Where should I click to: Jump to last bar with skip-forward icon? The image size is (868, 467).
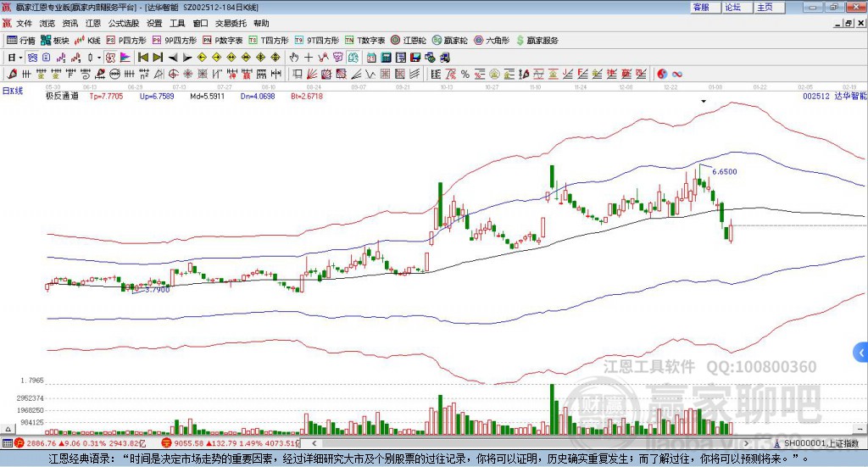click(x=158, y=58)
